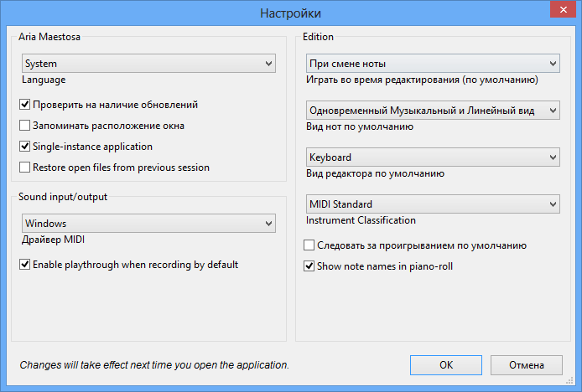The image size is (582, 392).
Task: Toggle Проверить на наличие обновлений checkbox
Action: tap(24, 105)
